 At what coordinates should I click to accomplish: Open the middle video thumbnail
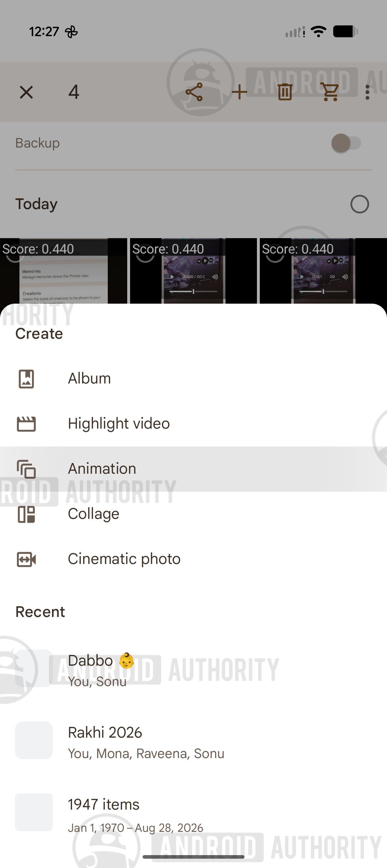[x=193, y=271]
